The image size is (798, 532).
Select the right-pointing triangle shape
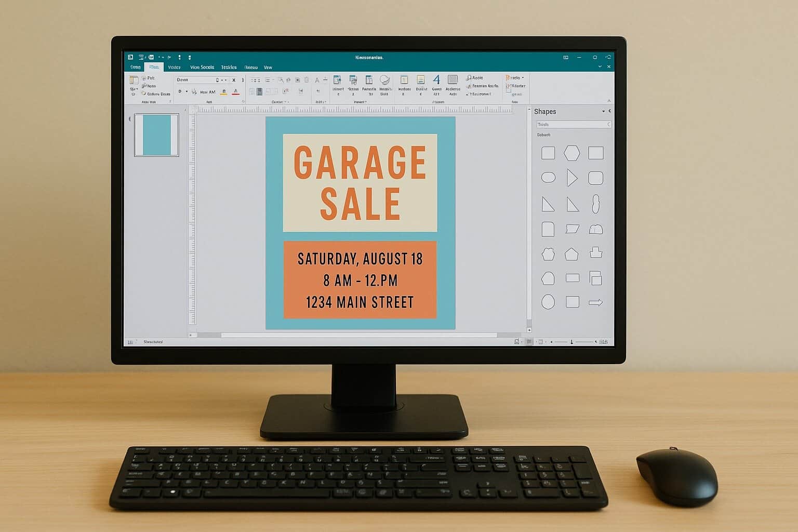572,178
